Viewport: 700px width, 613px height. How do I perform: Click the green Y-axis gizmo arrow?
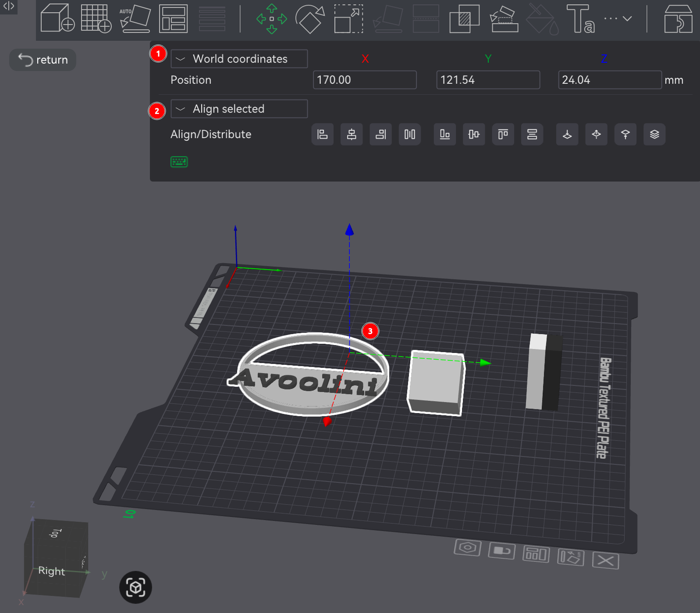pos(485,363)
